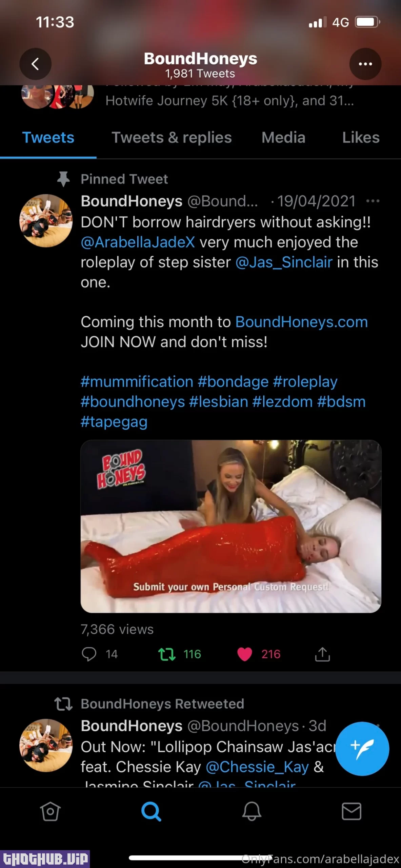Open the Notifications bell

(251, 811)
